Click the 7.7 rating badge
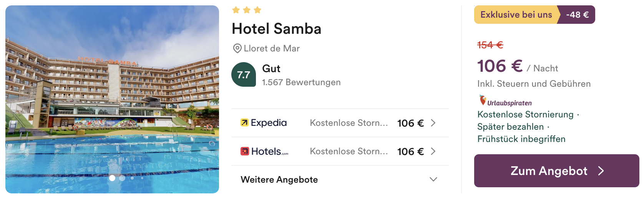 (x=244, y=74)
